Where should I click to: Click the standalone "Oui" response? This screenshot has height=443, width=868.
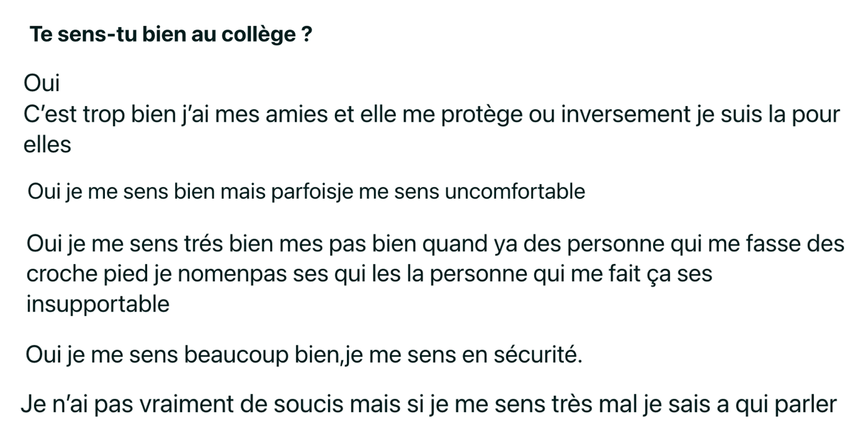tap(41, 83)
